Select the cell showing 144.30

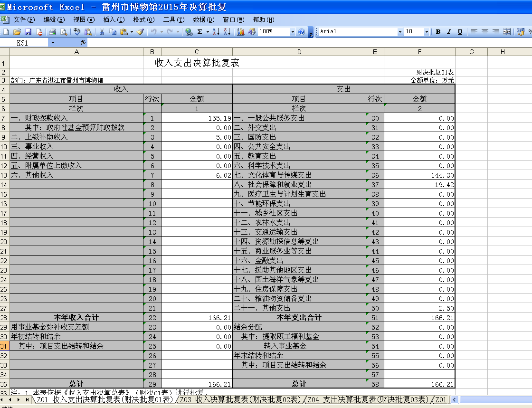point(419,175)
